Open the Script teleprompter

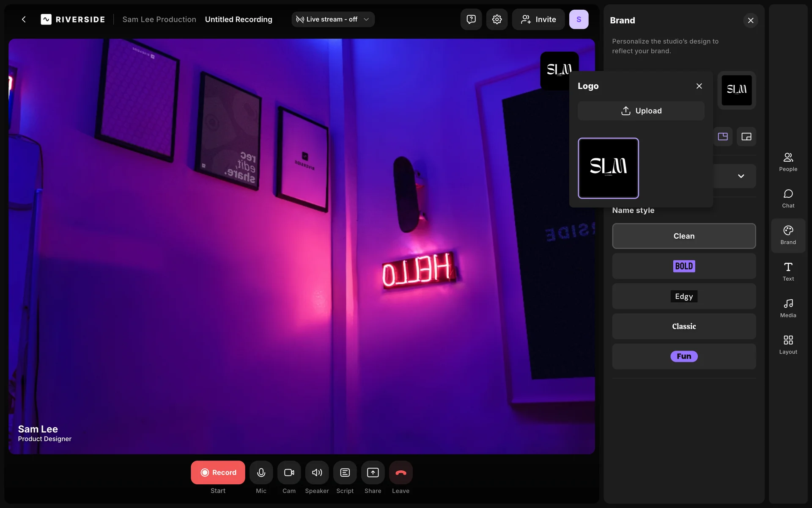[345, 472]
